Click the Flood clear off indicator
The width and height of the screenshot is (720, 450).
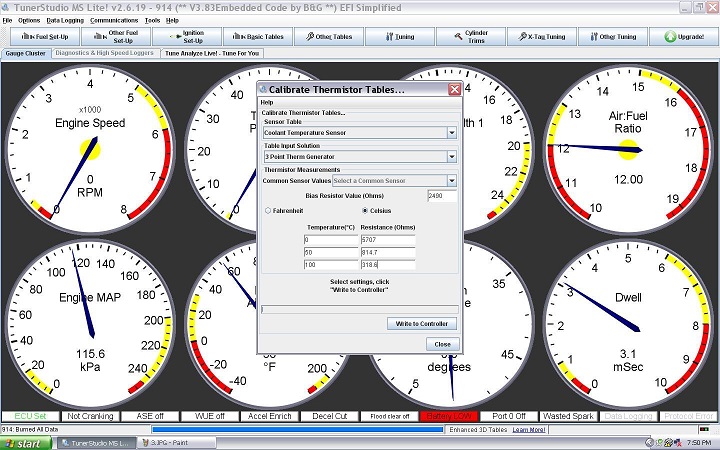pos(389,416)
